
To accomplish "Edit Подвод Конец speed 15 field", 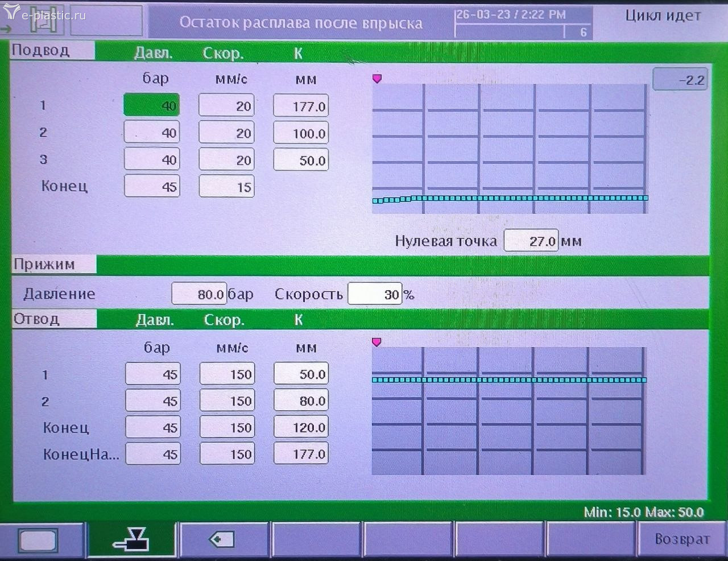I will tap(226, 187).
